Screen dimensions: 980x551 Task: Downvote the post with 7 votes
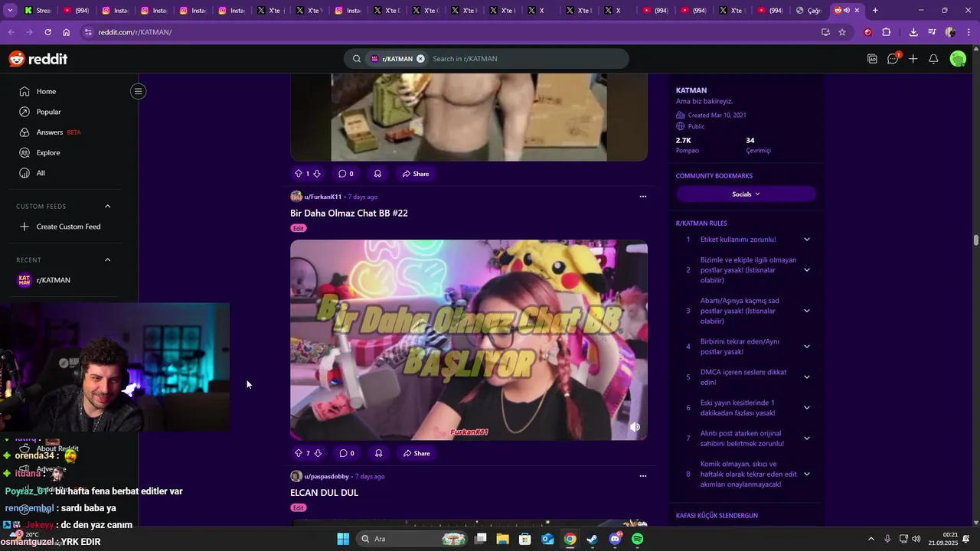tap(318, 453)
